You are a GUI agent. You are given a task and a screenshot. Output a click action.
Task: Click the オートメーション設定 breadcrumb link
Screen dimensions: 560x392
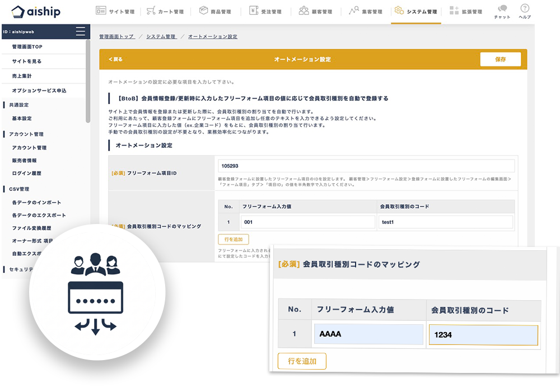click(212, 36)
